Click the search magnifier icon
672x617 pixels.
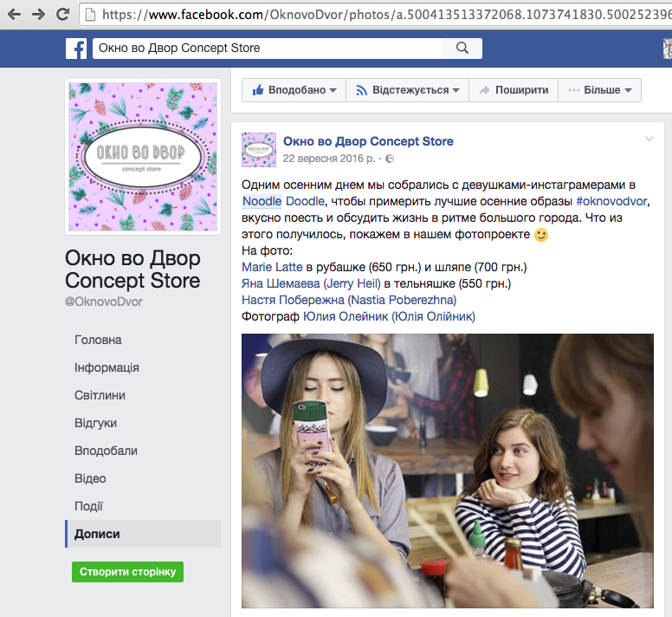(462, 48)
